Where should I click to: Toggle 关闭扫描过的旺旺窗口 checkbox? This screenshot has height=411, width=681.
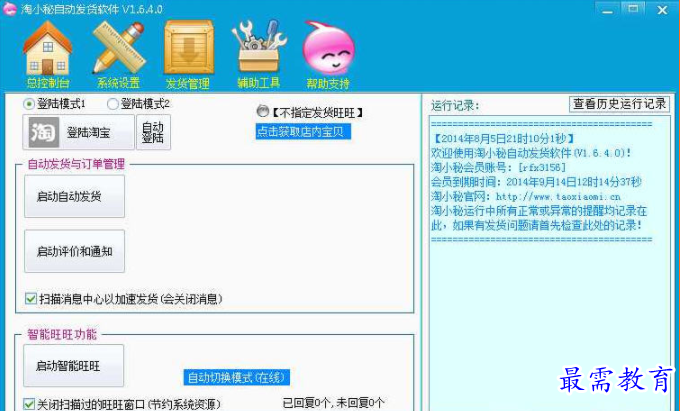click(29, 404)
